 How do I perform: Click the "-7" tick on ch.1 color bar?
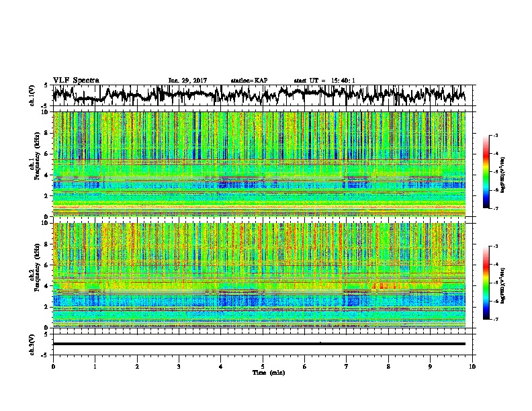click(496, 208)
